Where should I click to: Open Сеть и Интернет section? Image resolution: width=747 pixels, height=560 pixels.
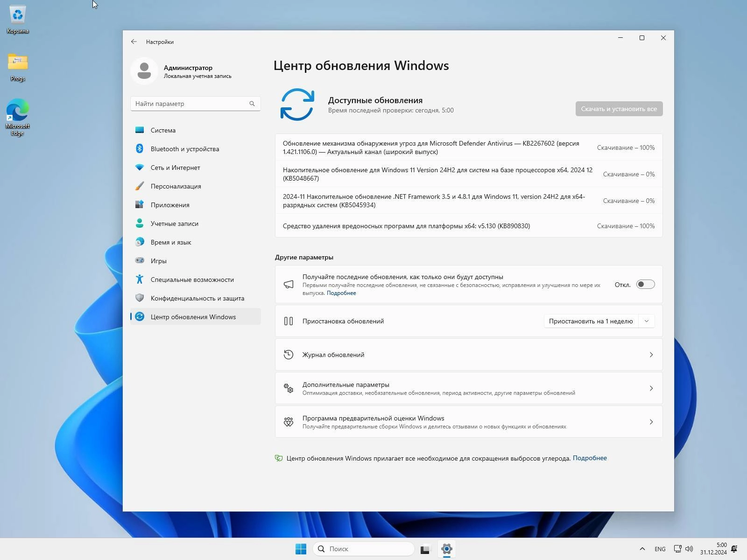pyautogui.click(x=195, y=168)
